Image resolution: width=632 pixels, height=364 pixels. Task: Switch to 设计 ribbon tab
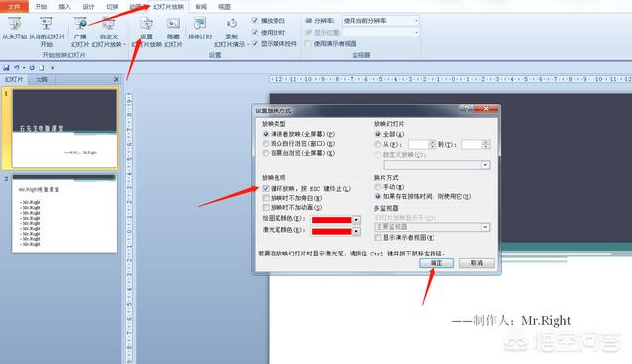(88, 7)
